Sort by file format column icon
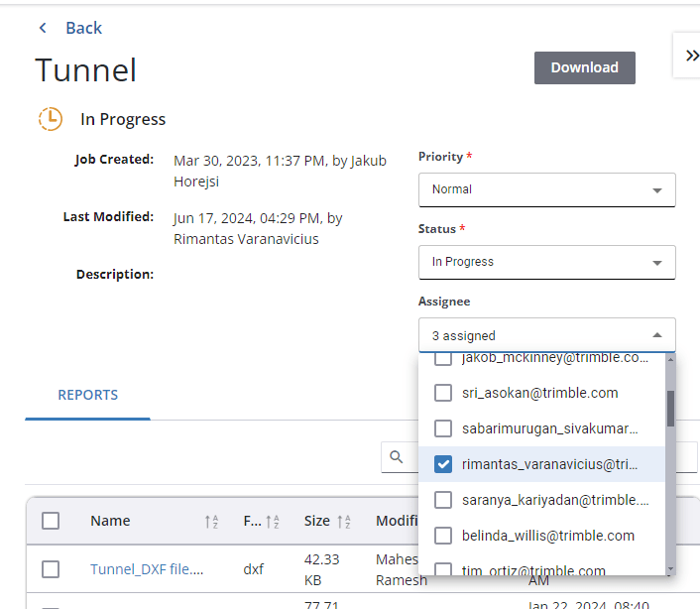This screenshot has height=609, width=700. pos(274,521)
